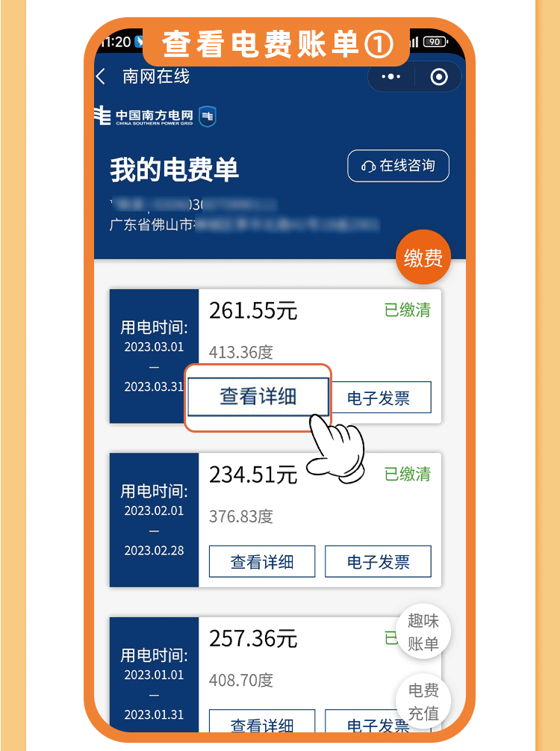Open the 趣味账单 floating button
560x751 pixels.
coord(423,631)
